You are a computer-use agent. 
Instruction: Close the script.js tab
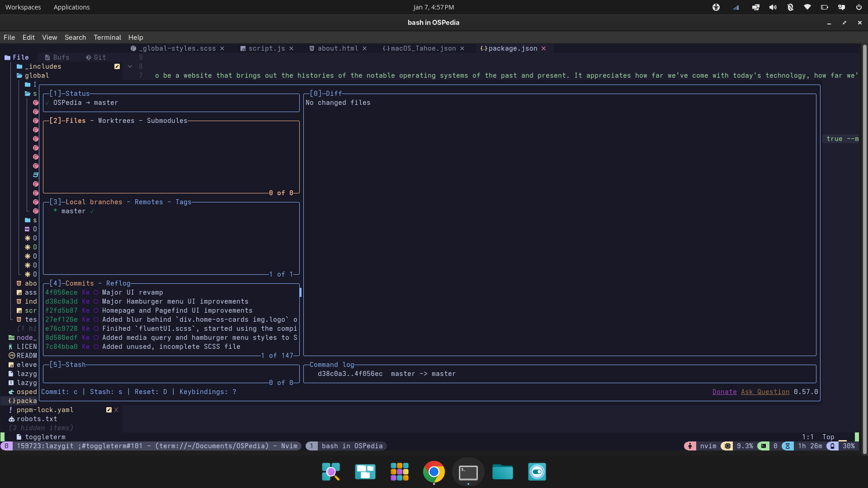pos(292,48)
